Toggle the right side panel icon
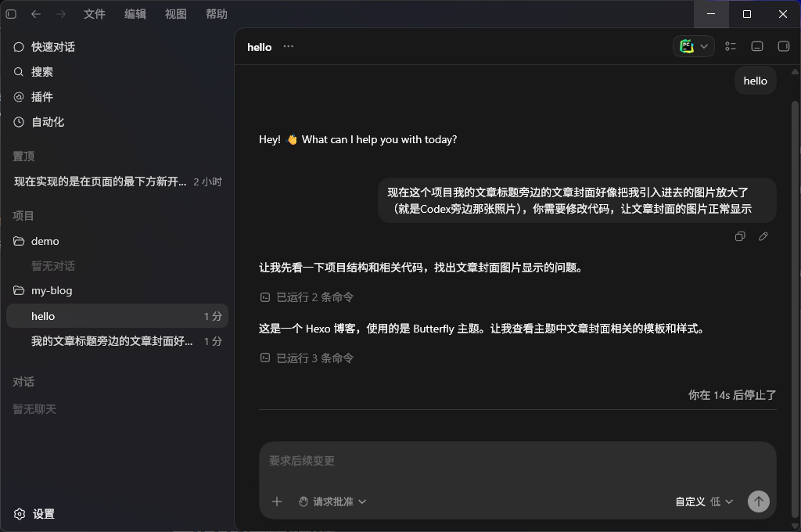Viewport: 801px width, 532px height. tap(784, 46)
